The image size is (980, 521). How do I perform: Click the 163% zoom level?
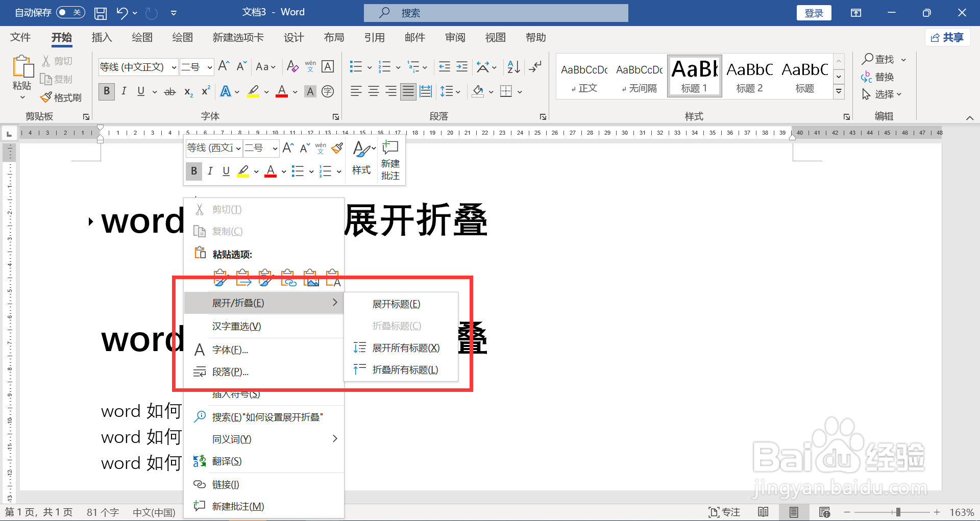[x=962, y=512]
